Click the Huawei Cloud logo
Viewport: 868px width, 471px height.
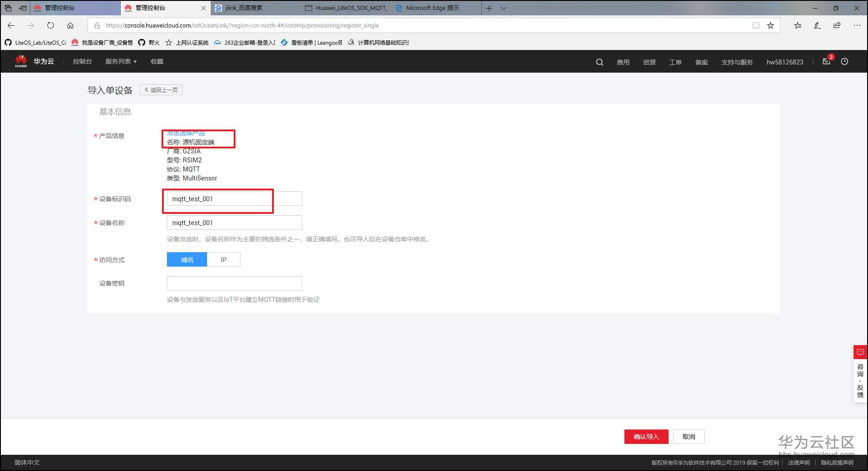(x=34, y=61)
